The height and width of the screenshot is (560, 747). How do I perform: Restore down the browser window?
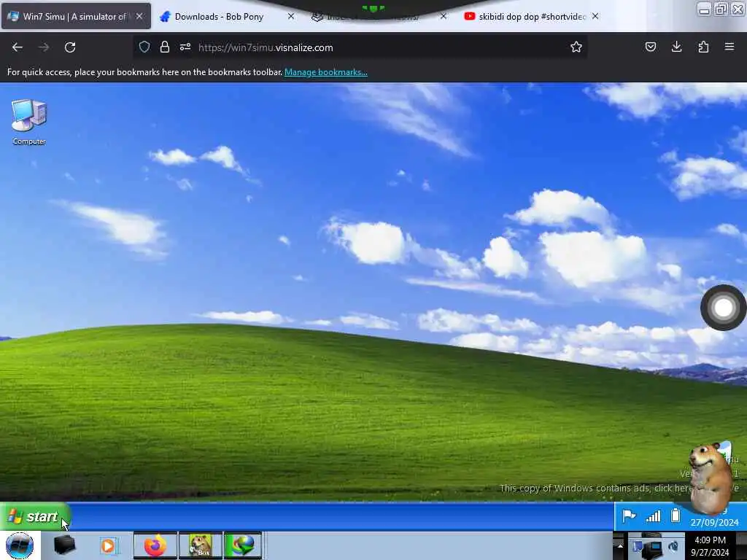point(721,9)
